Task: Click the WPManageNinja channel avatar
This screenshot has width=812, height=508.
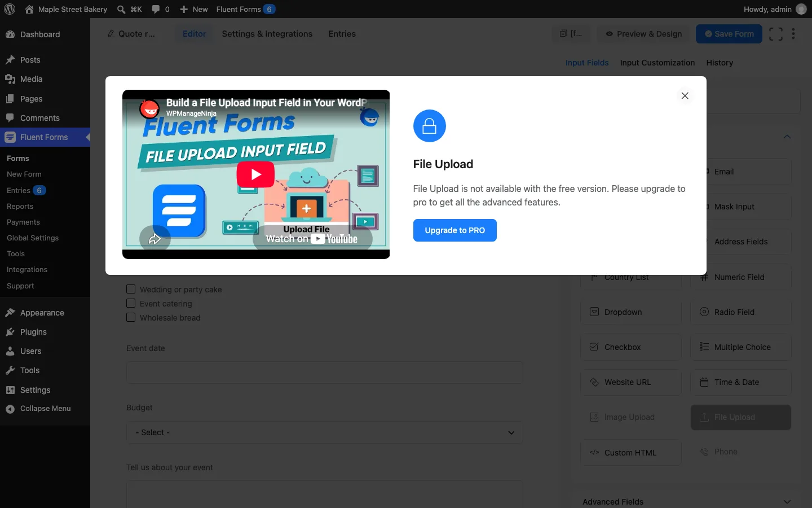Action: point(149,108)
